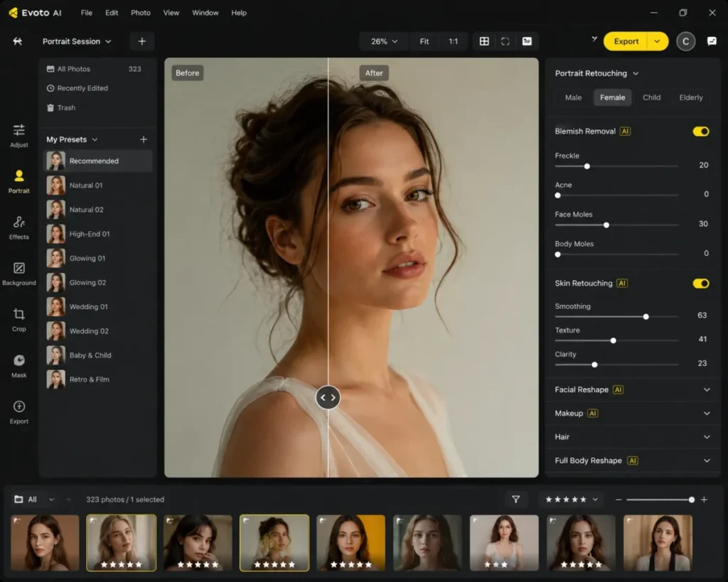Select the Female portrait type
The image size is (728, 582).
pos(612,97)
